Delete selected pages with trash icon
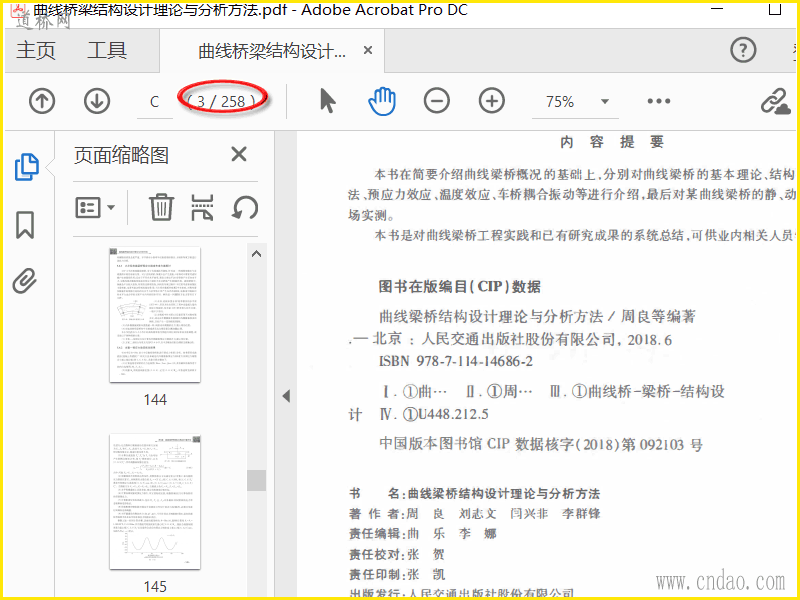800x600 pixels. (161, 207)
